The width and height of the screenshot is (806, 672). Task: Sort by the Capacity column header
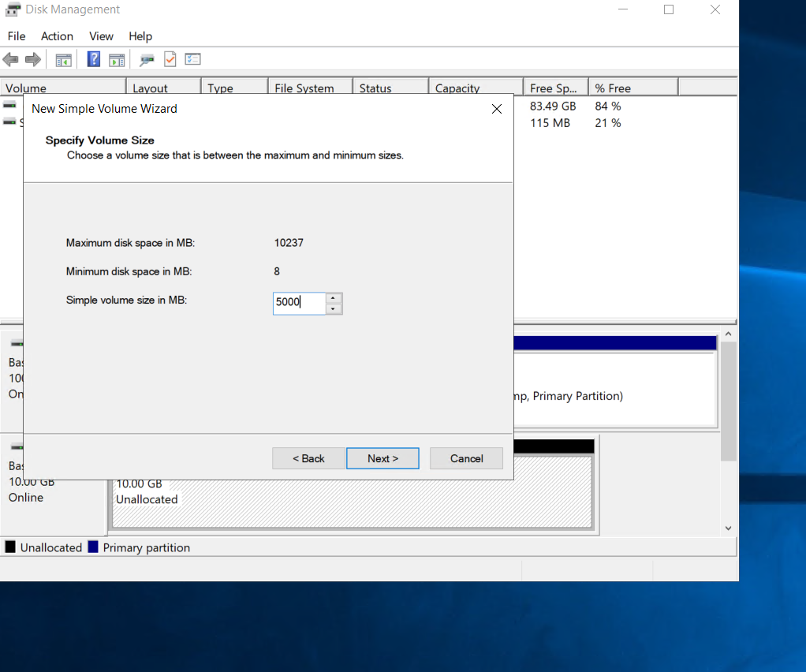(476, 88)
